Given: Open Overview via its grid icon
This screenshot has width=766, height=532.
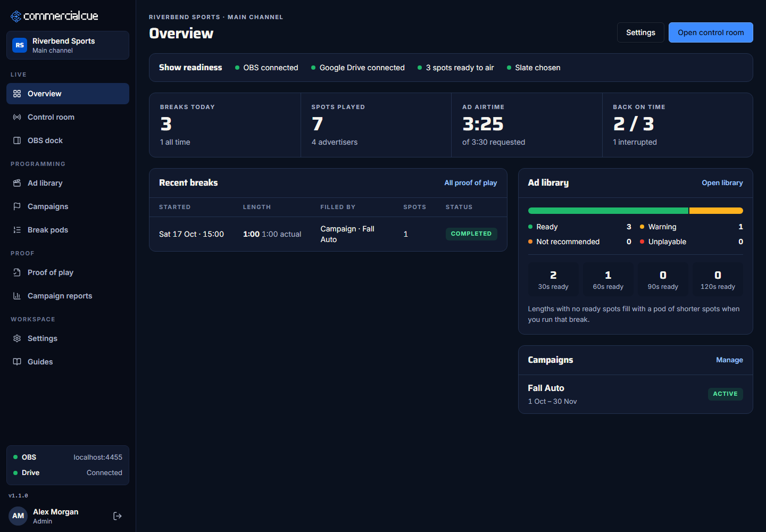Looking at the screenshot, I should [x=17, y=94].
